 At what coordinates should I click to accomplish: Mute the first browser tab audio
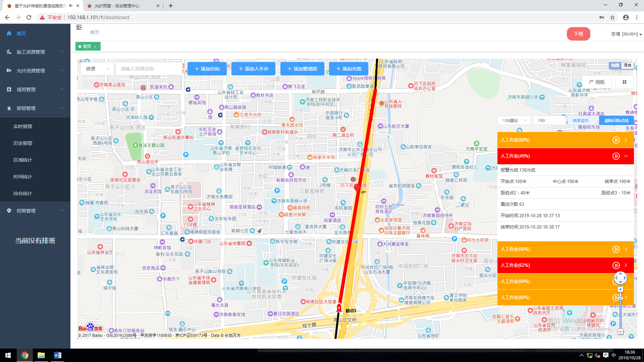coord(71,6)
